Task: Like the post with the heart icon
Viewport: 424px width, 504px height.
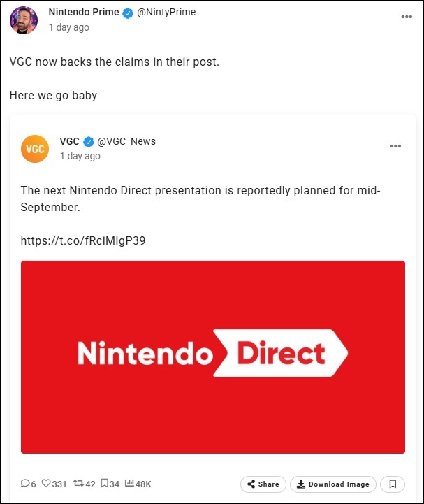Action: tap(46, 483)
